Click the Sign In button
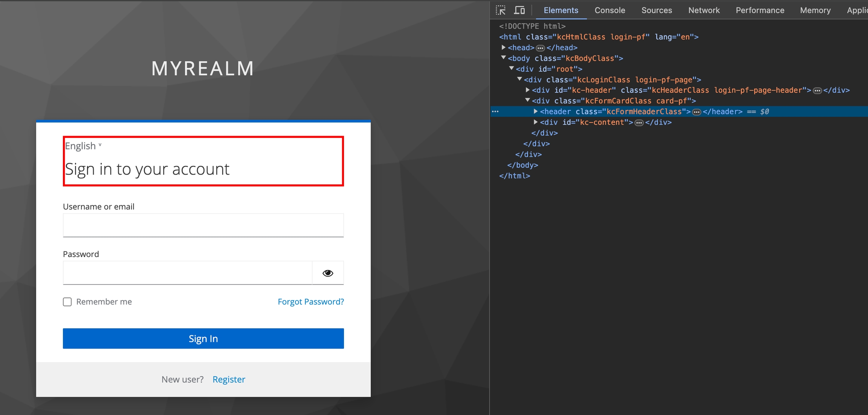 [203, 338]
